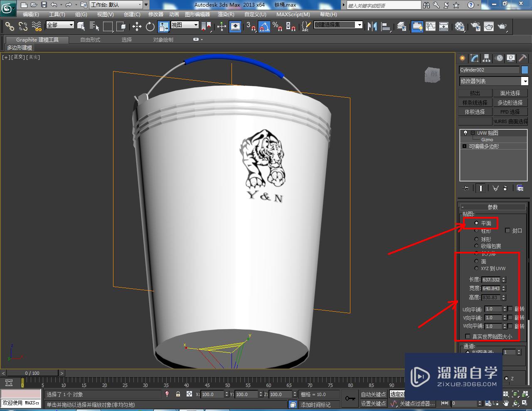
Task: Open the 编辑(E) menu
Action: pyautogui.click(x=31, y=14)
